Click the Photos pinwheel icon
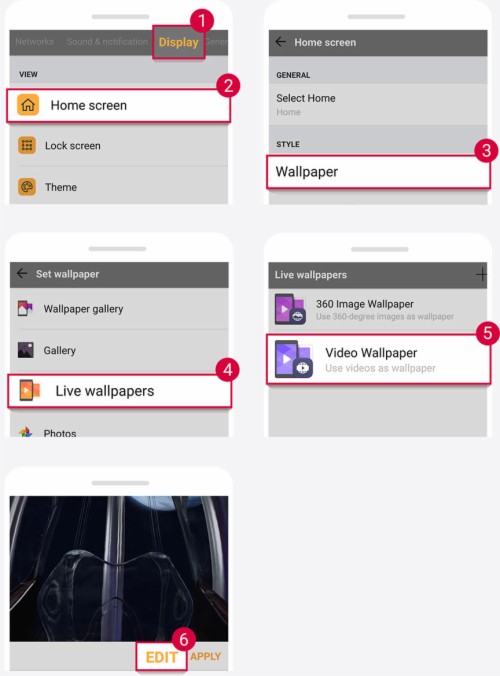 25,432
